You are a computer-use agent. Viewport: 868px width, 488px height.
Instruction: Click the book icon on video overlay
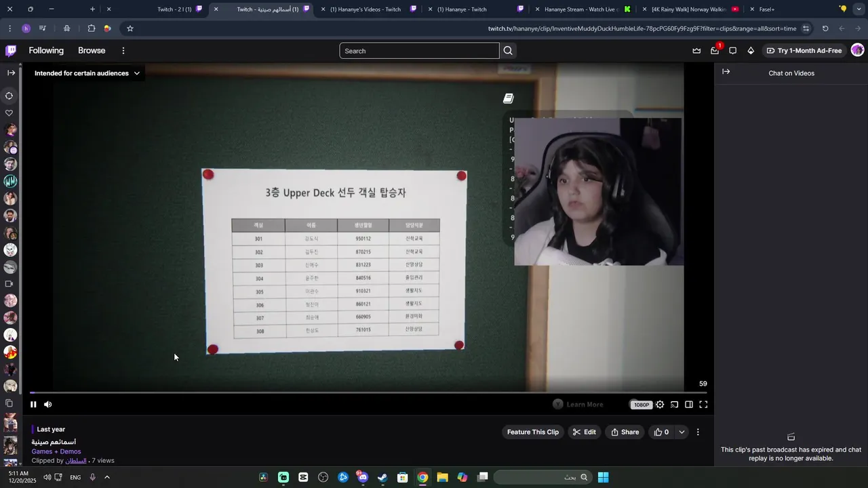click(509, 98)
